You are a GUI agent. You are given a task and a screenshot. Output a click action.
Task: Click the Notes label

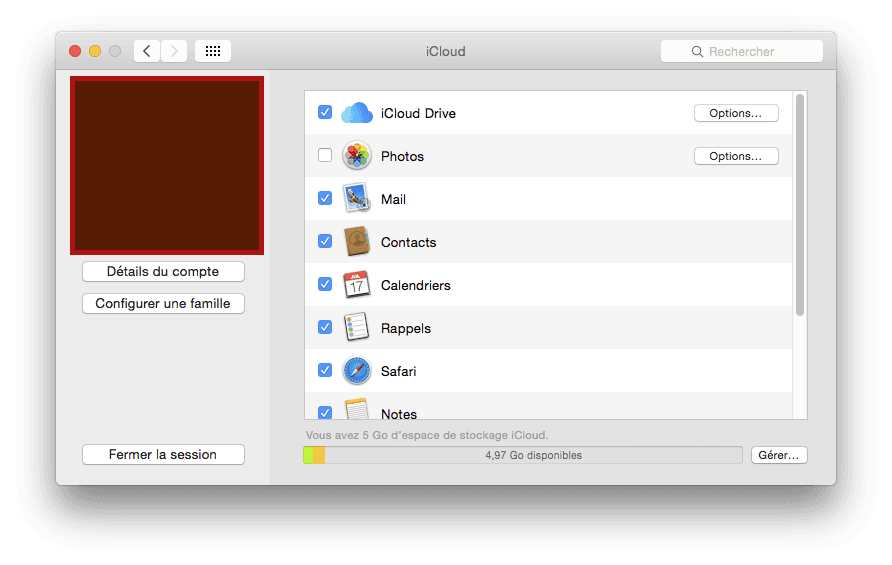(399, 414)
